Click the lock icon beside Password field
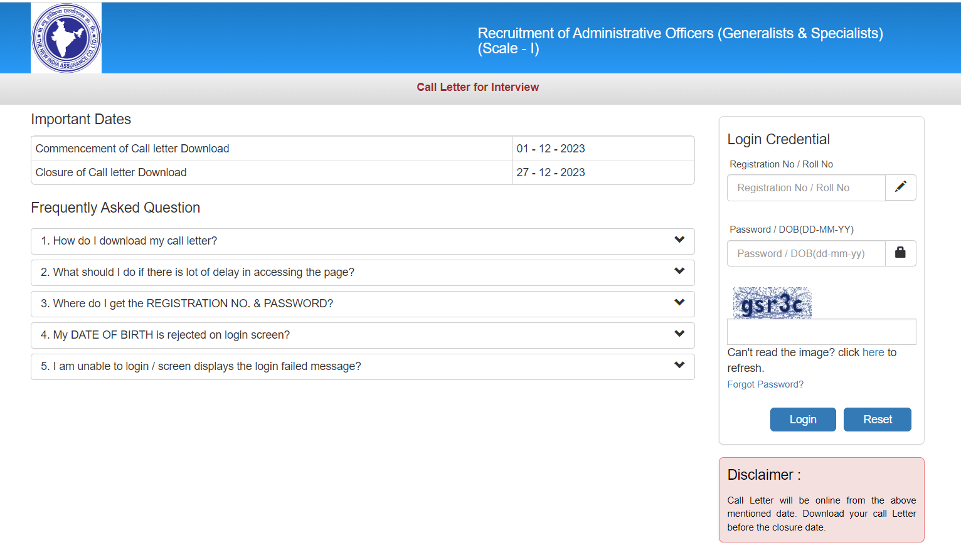961x560 pixels. coord(900,253)
